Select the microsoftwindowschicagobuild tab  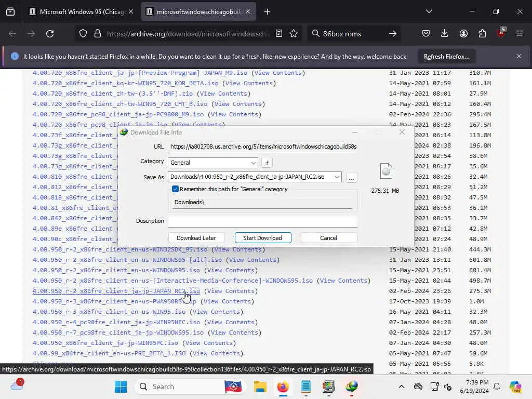198,12
